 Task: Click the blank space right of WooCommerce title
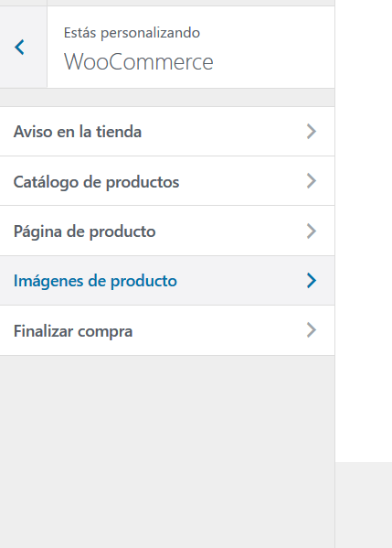[x=272, y=62]
